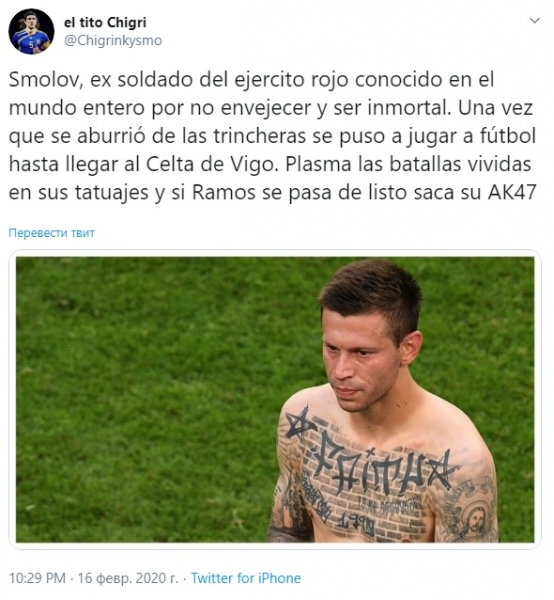Open the @Chigrinkysmo handle link
The height and width of the screenshot is (600, 554).
pos(113,40)
